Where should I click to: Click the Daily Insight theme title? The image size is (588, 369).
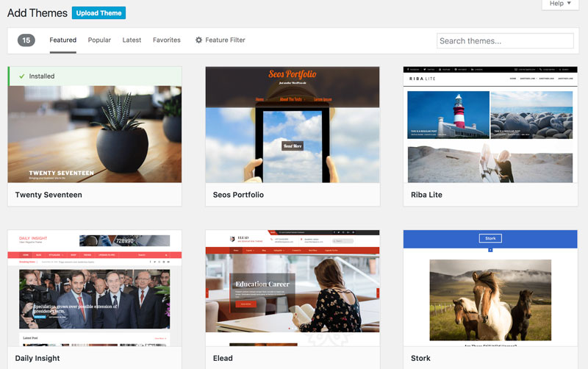pyautogui.click(x=37, y=358)
